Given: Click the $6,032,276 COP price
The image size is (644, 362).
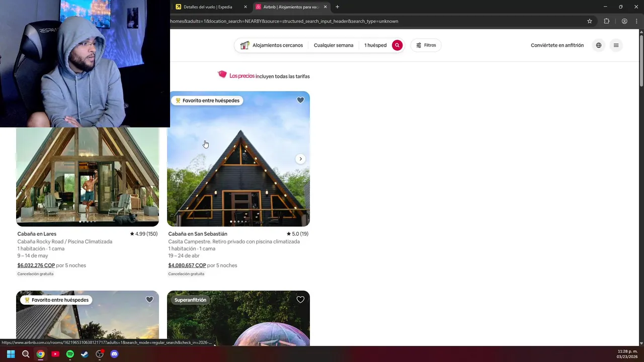Looking at the screenshot, I should point(36,265).
